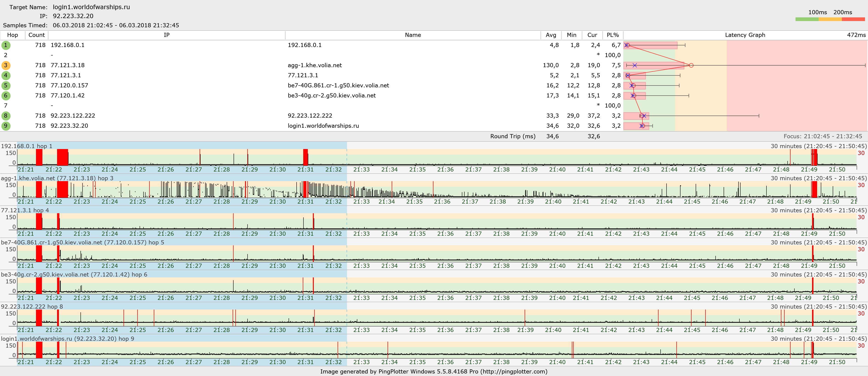Image resolution: width=868 pixels, height=376 pixels.
Task: Click the Name column header
Action: [x=413, y=35]
